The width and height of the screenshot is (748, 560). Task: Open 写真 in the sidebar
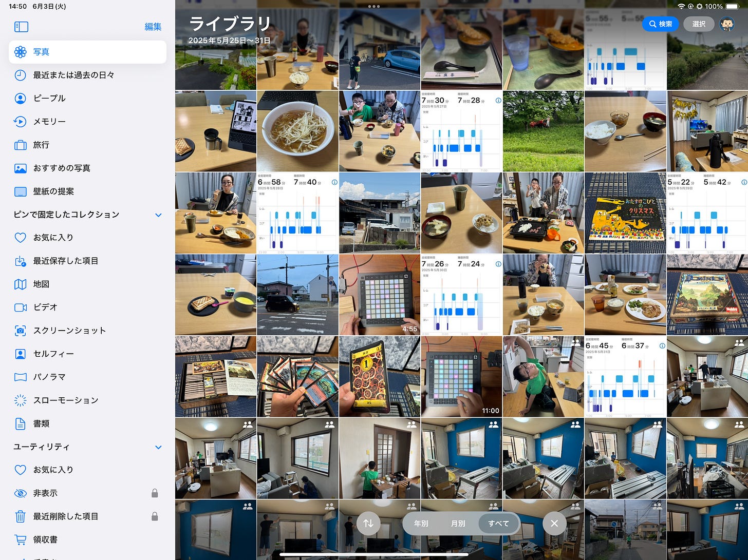[x=87, y=52]
